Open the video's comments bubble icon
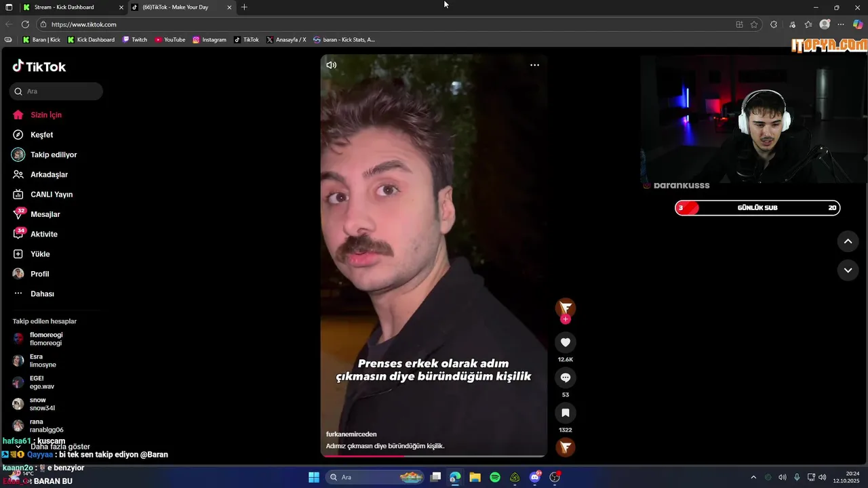Screen dimensions: 868x488 click(566, 378)
